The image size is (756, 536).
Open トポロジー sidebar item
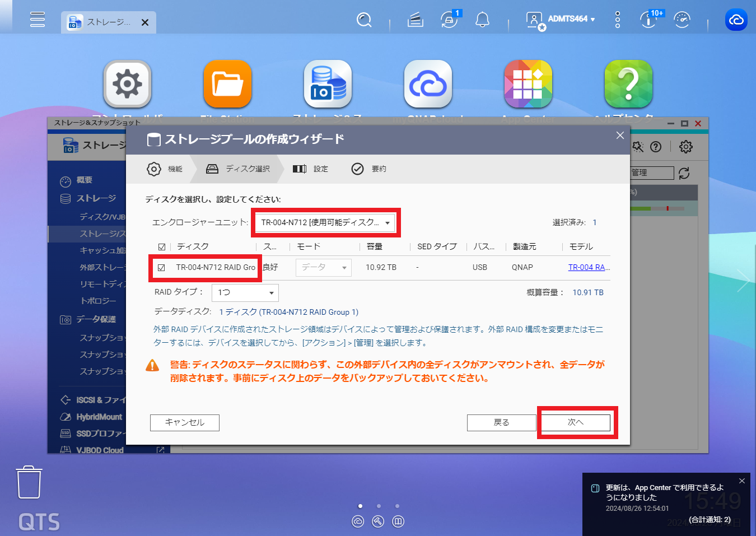pyautogui.click(x=98, y=301)
